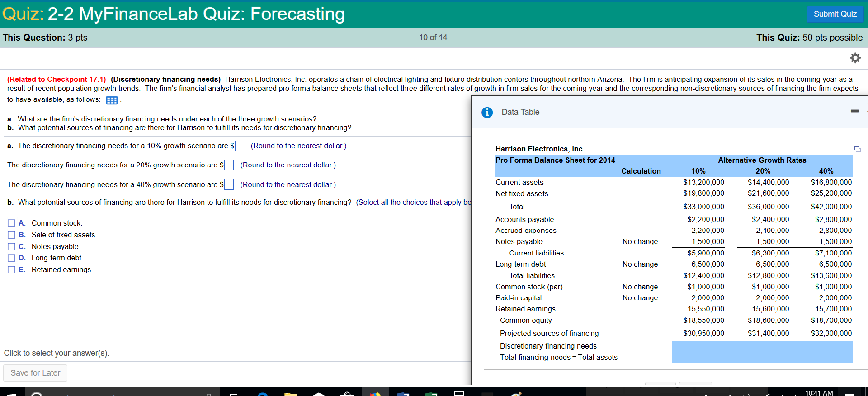868x396 pixels.
Task: Click the Common equity value $18,700,000
Action: (831, 321)
